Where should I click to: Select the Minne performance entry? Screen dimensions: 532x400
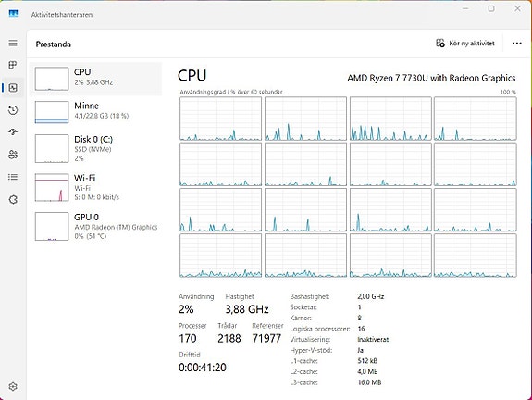[x=96, y=112]
